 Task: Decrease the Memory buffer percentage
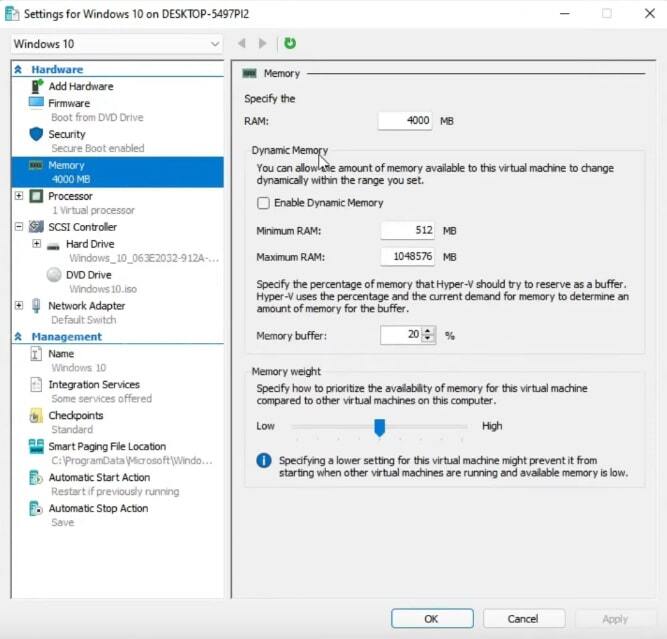coord(428,338)
